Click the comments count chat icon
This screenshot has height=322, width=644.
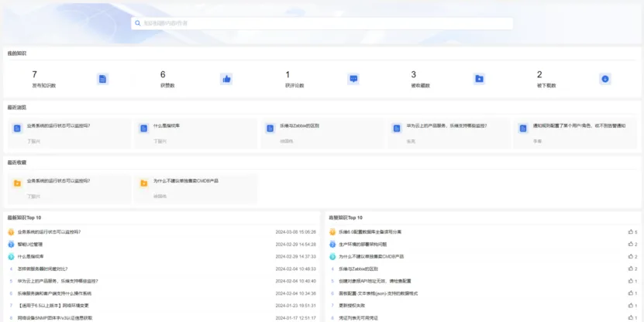353,79
